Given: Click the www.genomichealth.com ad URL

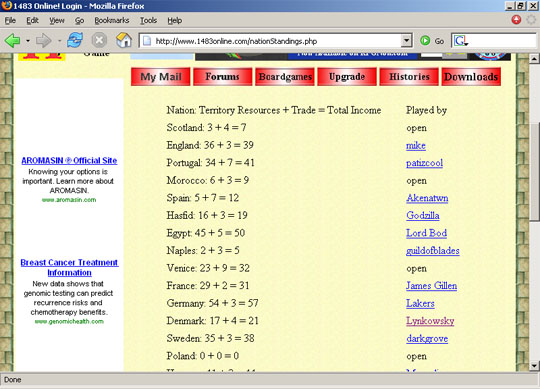Looking at the screenshot, I should tap(69, 322).
